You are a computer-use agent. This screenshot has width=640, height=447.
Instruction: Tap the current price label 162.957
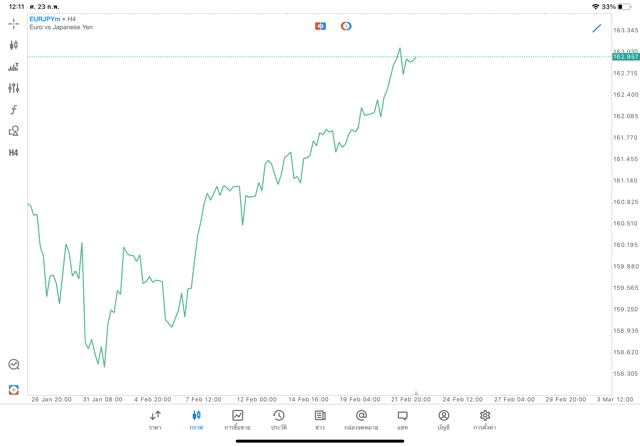point(625,57)
